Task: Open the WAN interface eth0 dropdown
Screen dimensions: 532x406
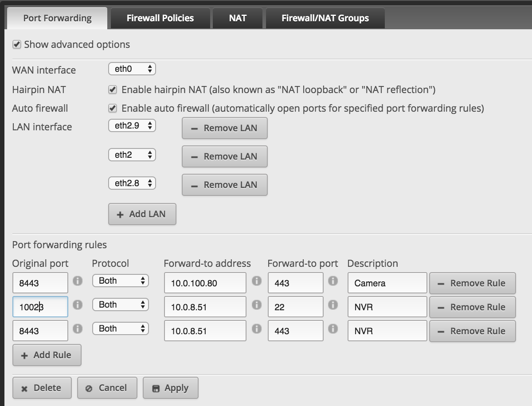Action: [132, 69]
